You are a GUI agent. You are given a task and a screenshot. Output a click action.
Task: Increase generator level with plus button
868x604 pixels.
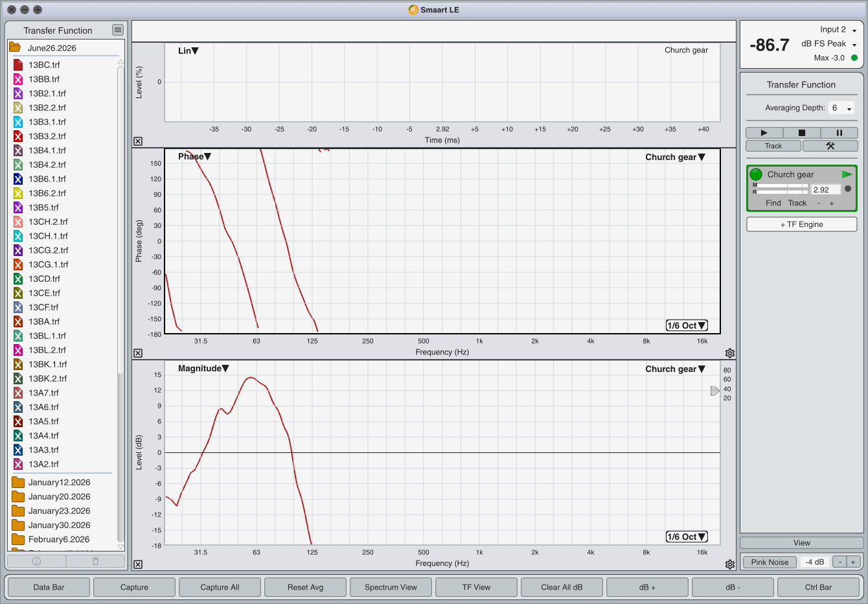click(x=853, y=562)
